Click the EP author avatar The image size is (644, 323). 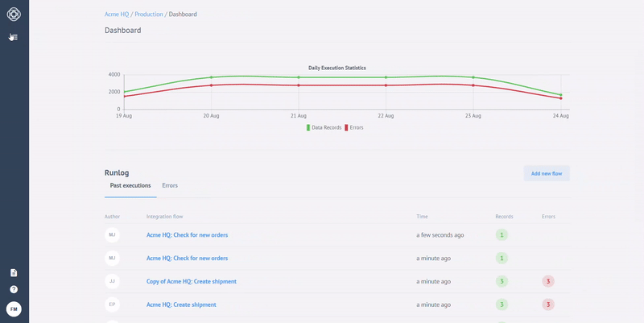(x=112, y=304)
